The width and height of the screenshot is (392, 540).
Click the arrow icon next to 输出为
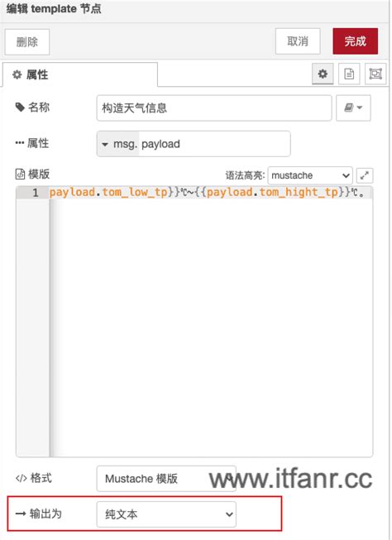[x=21, y=514]
